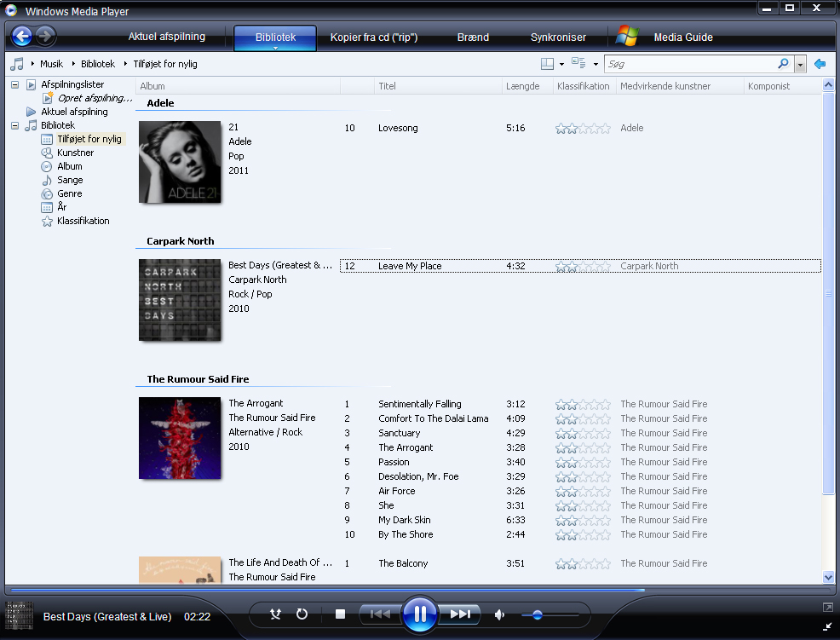Go back with the blue Back arrow
The width and height of the screenshot is (840, 640).
click(22, 37)
